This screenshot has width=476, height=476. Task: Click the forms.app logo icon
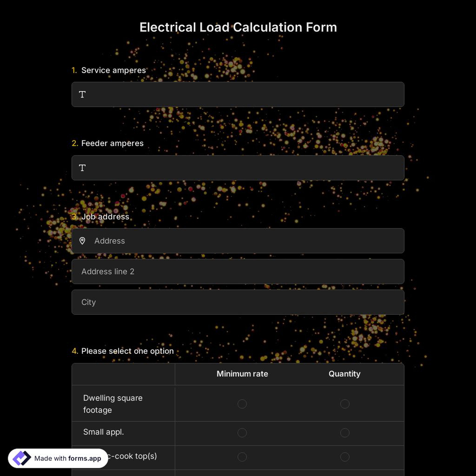[x=21, y=458]
